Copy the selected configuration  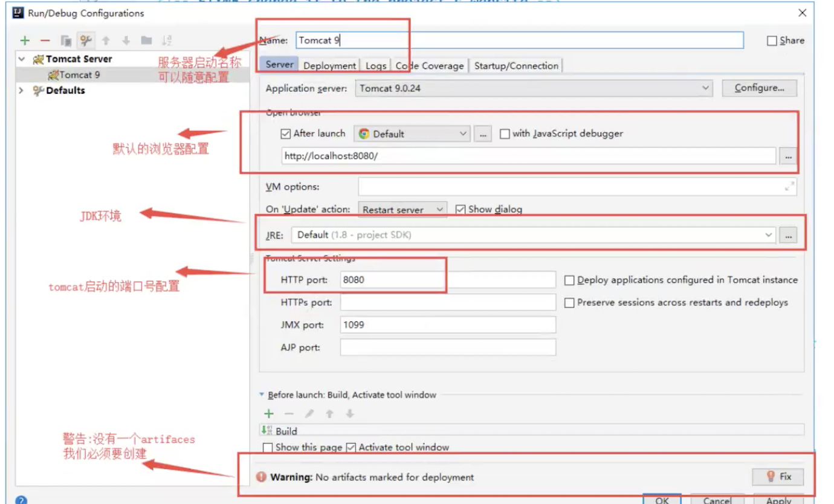click(x=66, y=40)
